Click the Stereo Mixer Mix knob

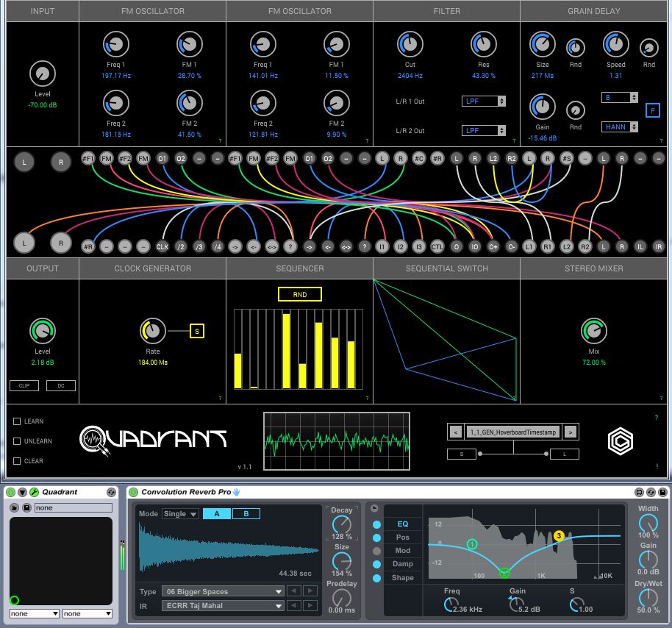pos(593,331)
